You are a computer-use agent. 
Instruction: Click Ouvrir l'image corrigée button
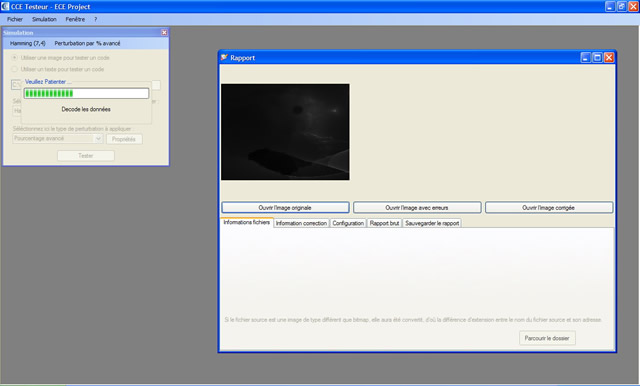(x=549, y=208)
